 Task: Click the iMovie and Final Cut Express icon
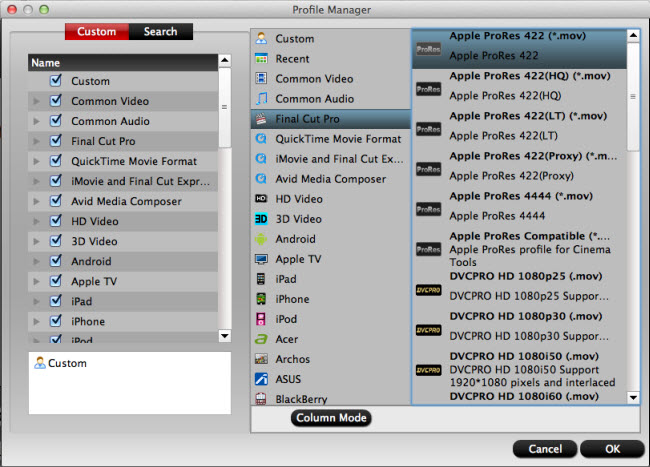coord(261,158)
